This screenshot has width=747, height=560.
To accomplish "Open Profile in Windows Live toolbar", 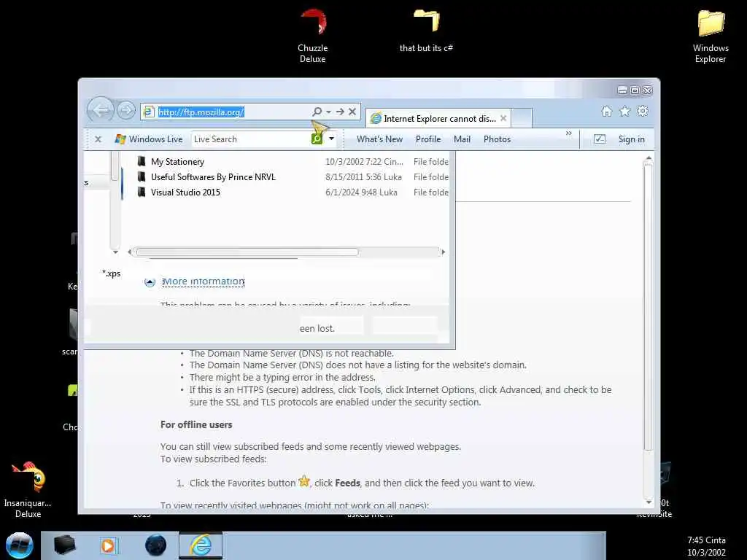I will 427,139.
